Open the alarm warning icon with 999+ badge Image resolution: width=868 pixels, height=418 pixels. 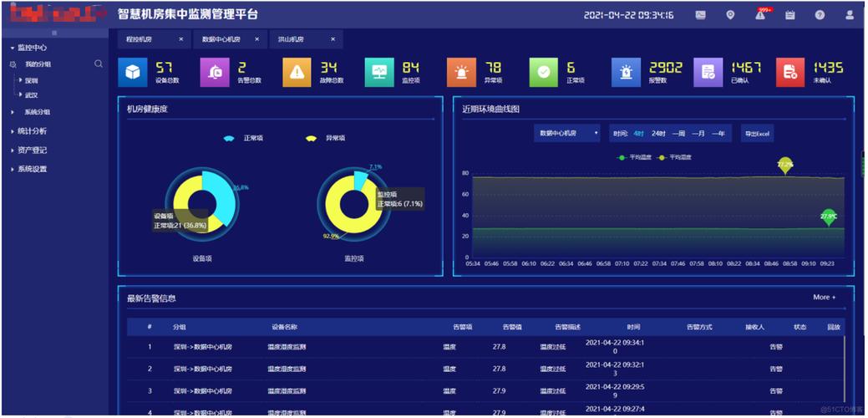[x=760, y=15]
